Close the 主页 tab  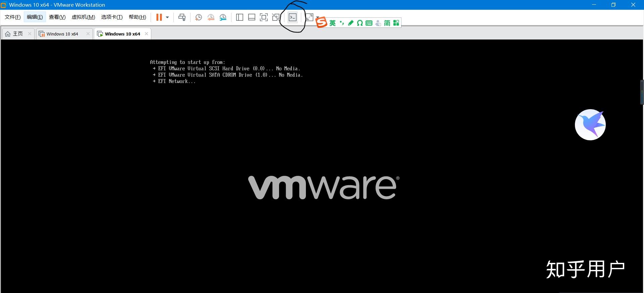point(30,33)
